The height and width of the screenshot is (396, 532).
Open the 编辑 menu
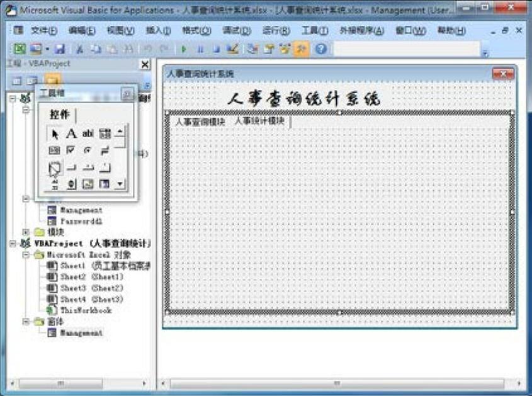[x=81, y=31]
